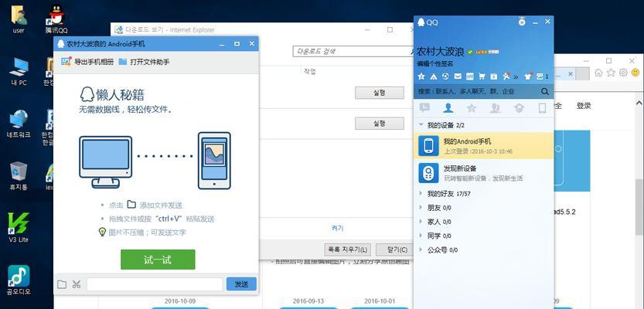Click the 登录 link in the browser
The width and height of the screenshot is (644, 309).
(584, 106)
